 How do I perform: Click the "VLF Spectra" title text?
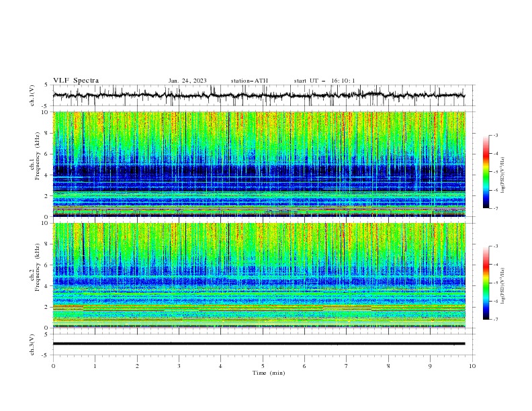[x=76, y=81]
